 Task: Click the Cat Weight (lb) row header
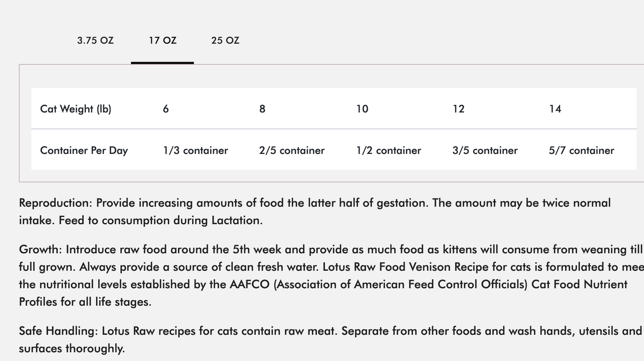coord(76,109)
